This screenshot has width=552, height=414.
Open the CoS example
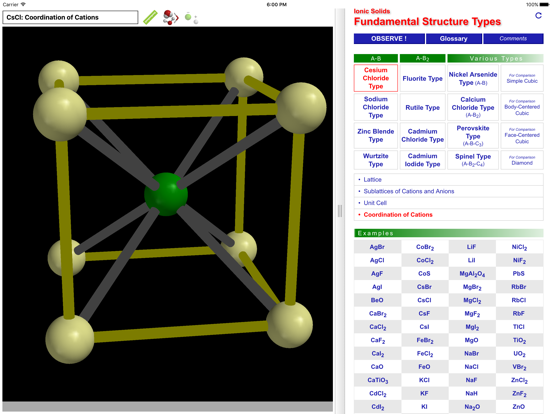(425, 274)
